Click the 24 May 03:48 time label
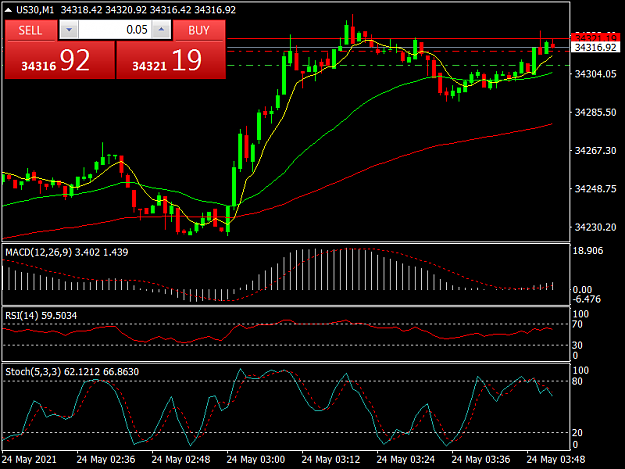The image size is (625, 469). (x=556, y=459)
